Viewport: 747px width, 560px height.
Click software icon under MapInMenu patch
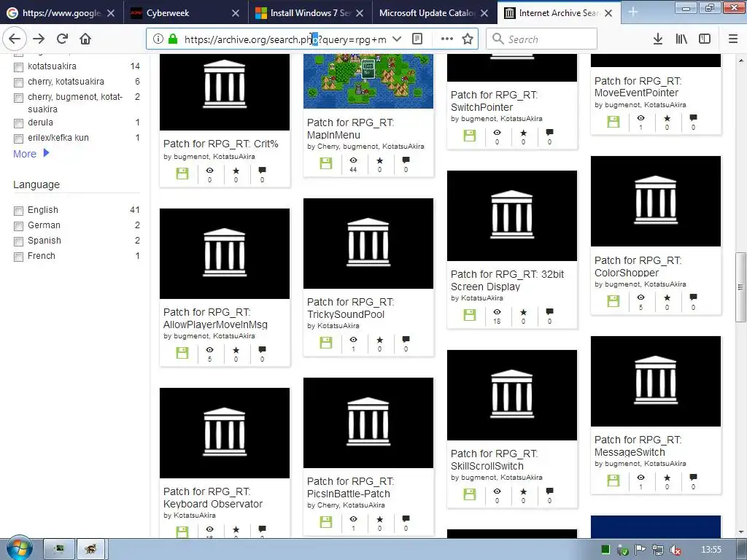326,163
